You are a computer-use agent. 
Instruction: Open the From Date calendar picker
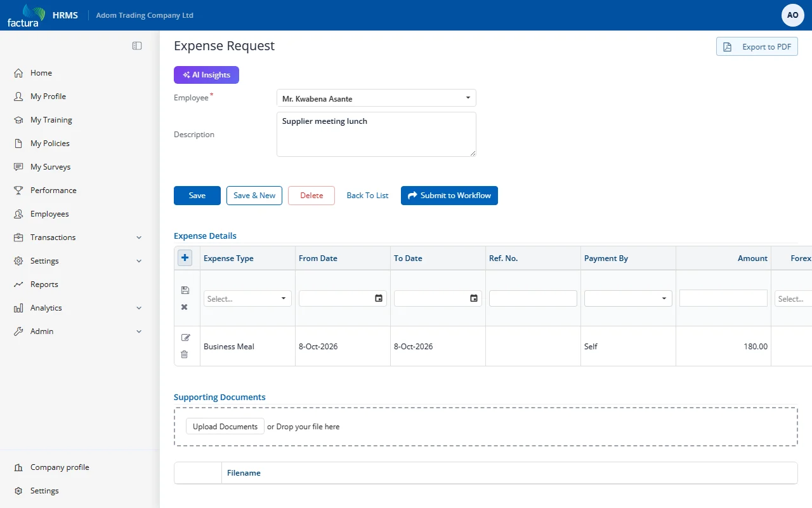tap(379, 298)
